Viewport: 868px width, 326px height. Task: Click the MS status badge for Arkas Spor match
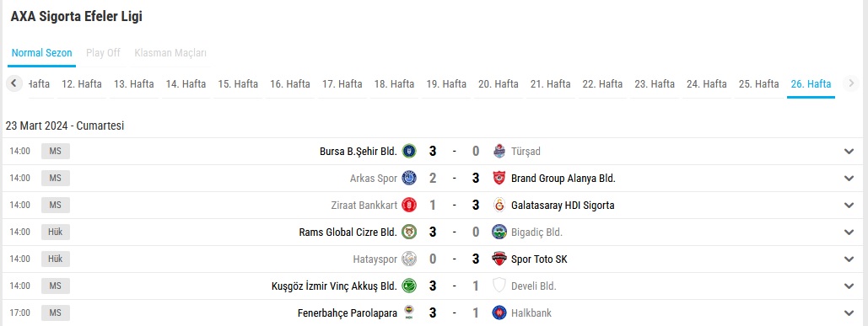(x=56, y=178)
